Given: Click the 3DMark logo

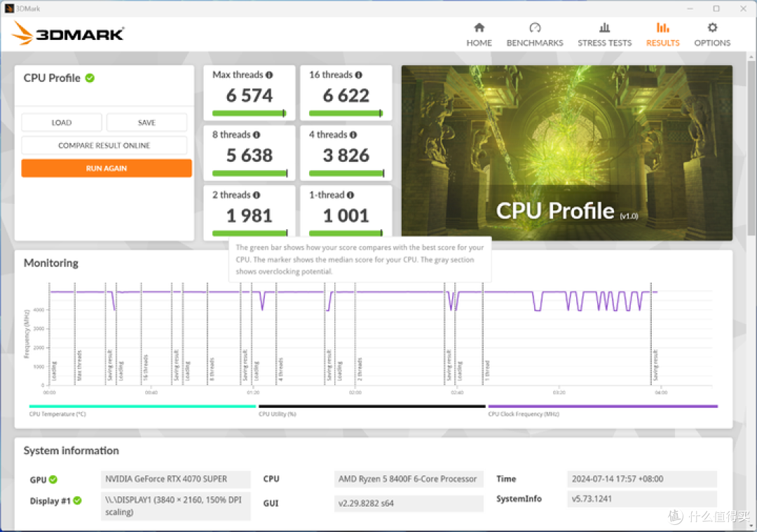Looking at the screenshot, I should (x=67, y=34).
